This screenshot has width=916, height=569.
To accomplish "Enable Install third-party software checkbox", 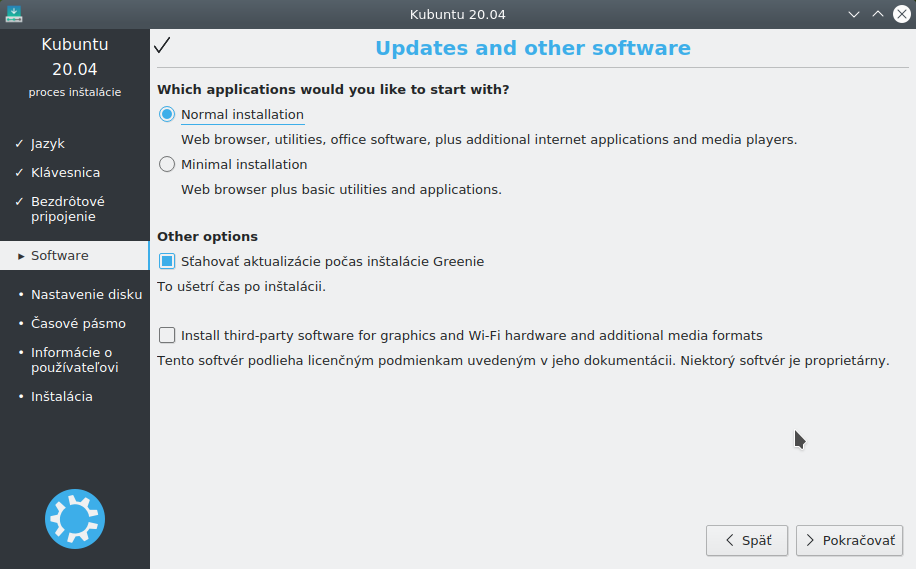I will [x=167, y=335].
